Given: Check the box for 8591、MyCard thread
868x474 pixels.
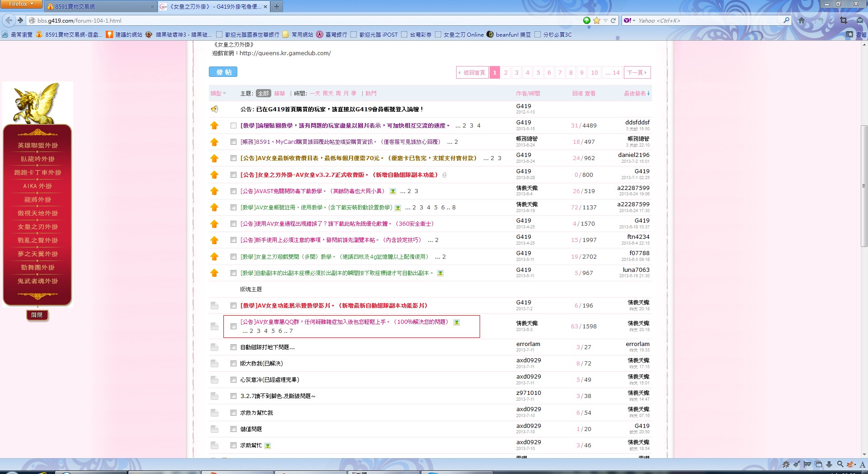Looking at the screenshot, I should pyautogui.click(x=233, y=142).
